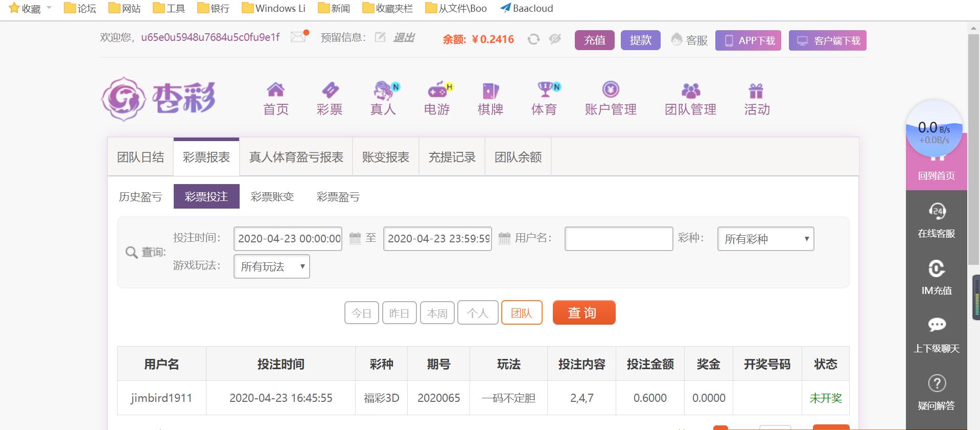Viewport: 980px width, 430px height.
Task: Open 首页 home navigation icon
Action: coord(275,90)
